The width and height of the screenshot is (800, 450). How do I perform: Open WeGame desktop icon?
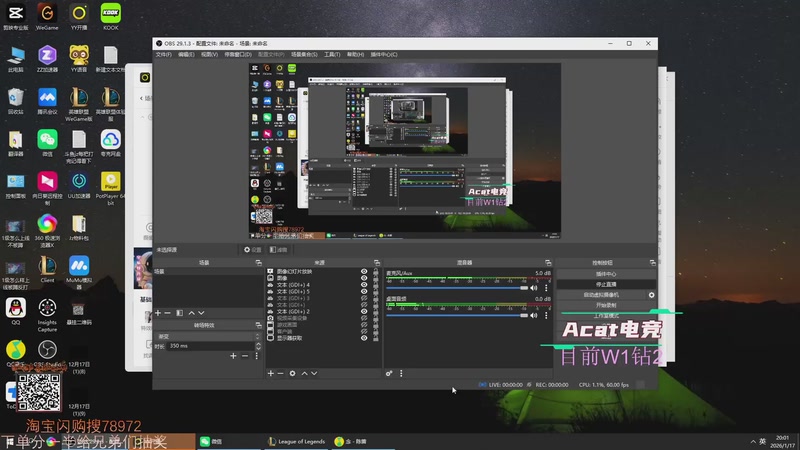[47, 17]
